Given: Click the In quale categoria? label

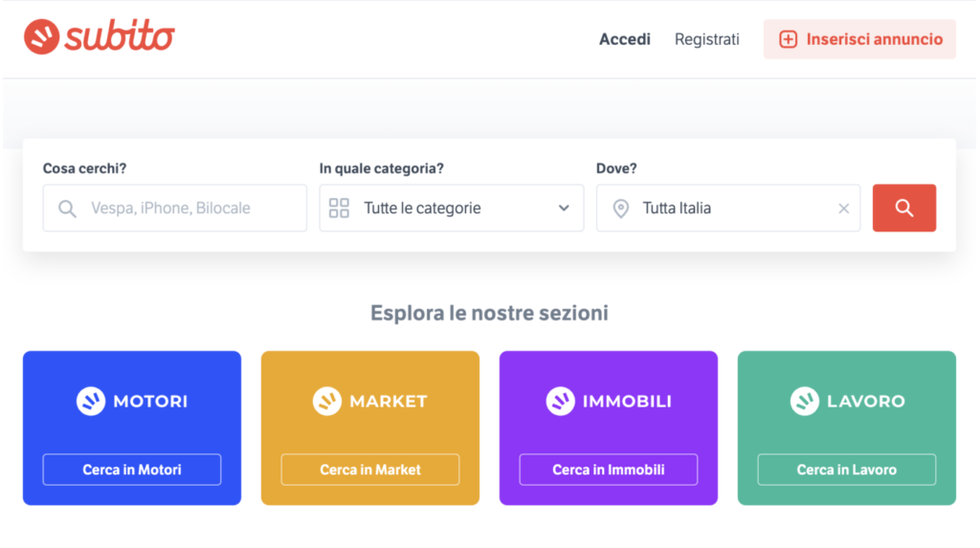Looking at the screenshot, I should 381,168.
